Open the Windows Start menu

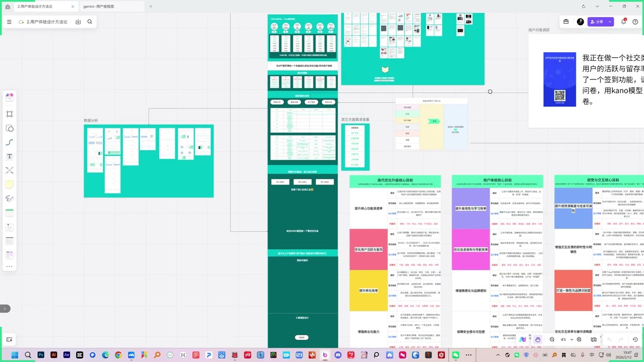[15, 355]
